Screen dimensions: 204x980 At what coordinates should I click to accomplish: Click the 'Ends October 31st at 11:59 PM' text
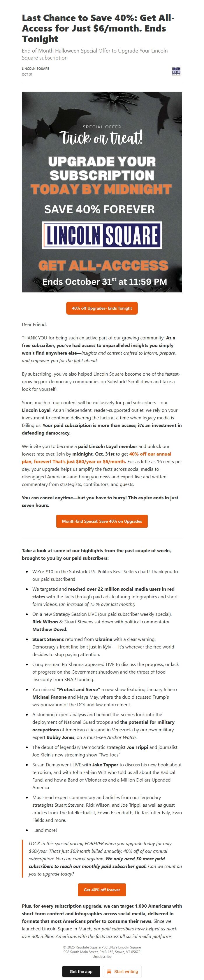pos(102,282)
